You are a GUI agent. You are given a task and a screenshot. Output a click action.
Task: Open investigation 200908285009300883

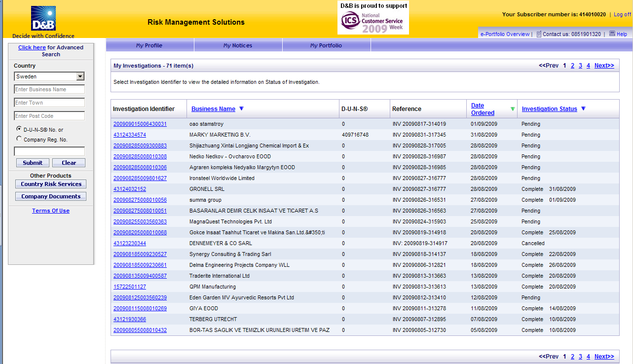(140, 146)
